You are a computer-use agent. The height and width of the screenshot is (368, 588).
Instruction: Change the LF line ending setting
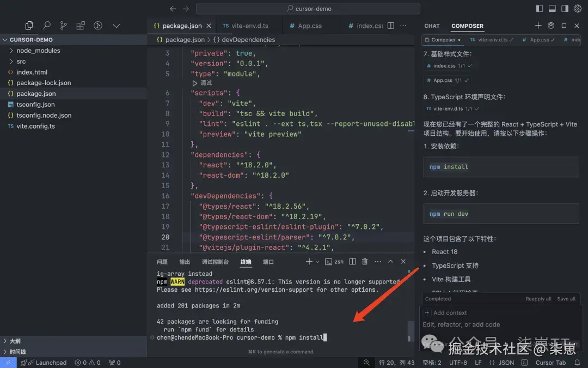[x=478, y=363]
